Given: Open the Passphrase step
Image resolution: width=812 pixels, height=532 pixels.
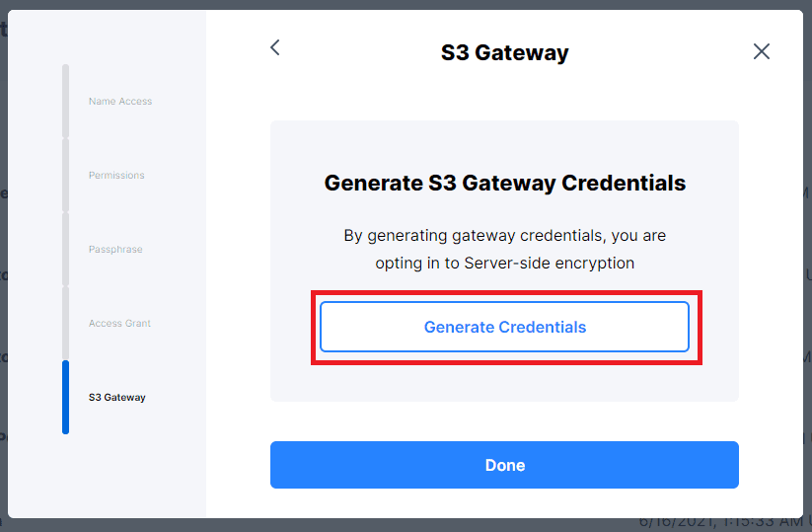Looking at the screenshot, I should (x=115, y=249).
